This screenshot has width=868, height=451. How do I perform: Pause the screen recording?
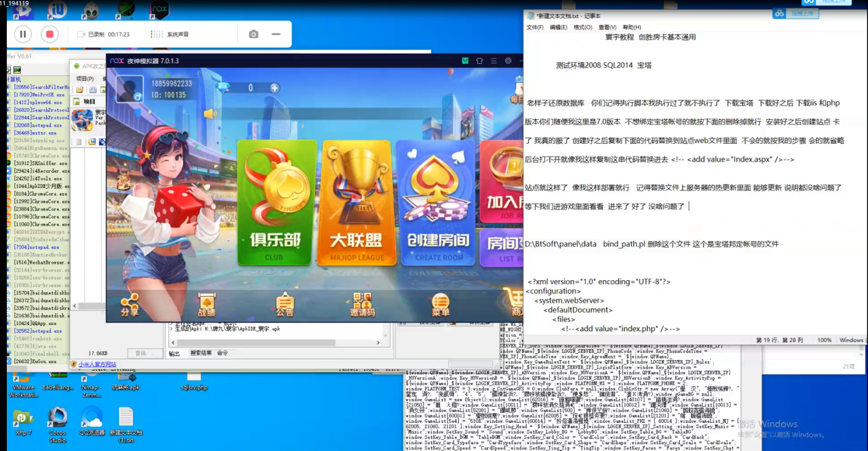click(23, 34)
